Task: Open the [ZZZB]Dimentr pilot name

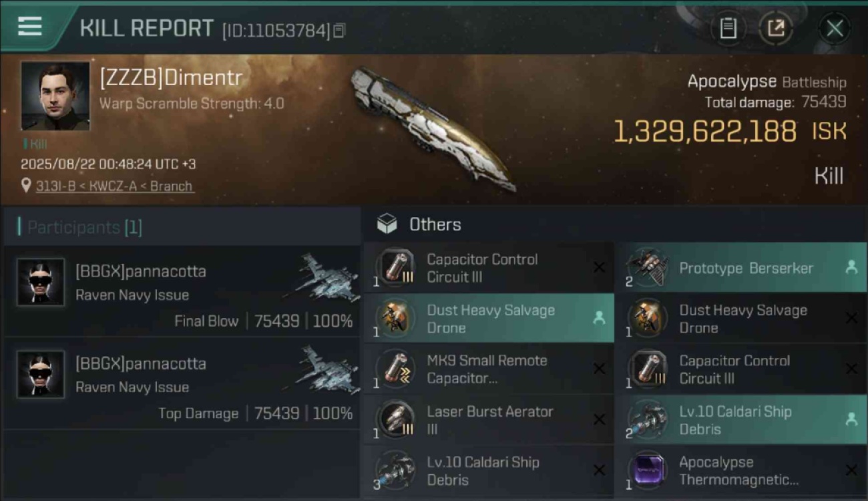Action: point(171,77)
